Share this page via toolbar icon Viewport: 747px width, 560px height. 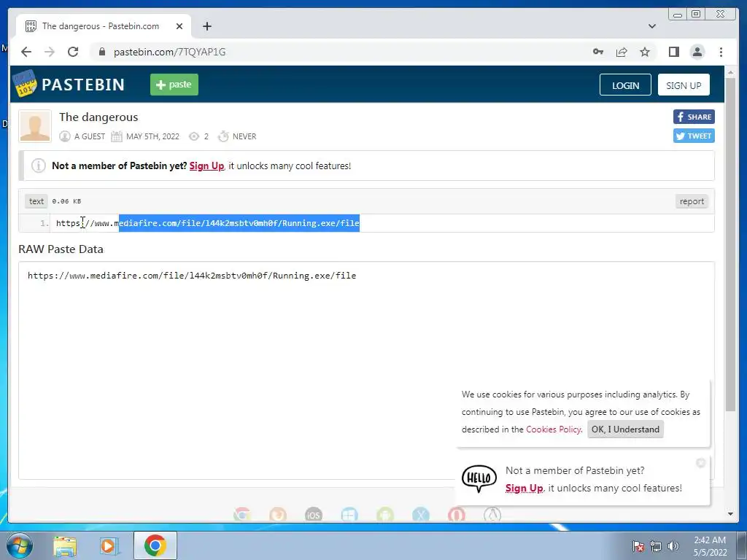click(622, 52)
